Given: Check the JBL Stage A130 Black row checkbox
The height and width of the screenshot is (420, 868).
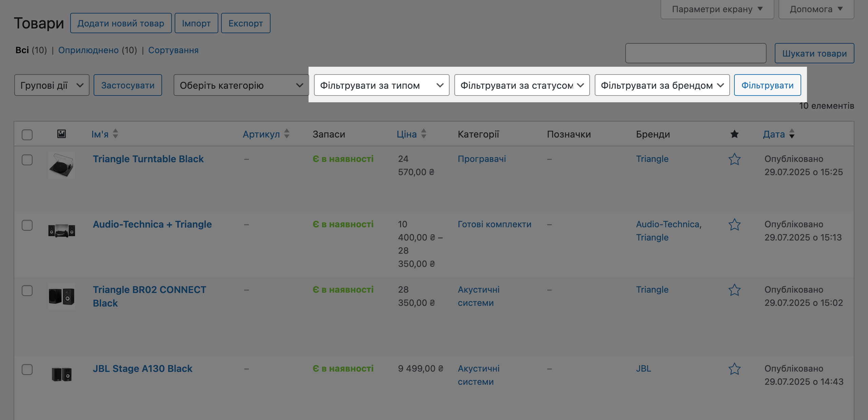Looking at the screenshot, I should [x=27, y=369].
